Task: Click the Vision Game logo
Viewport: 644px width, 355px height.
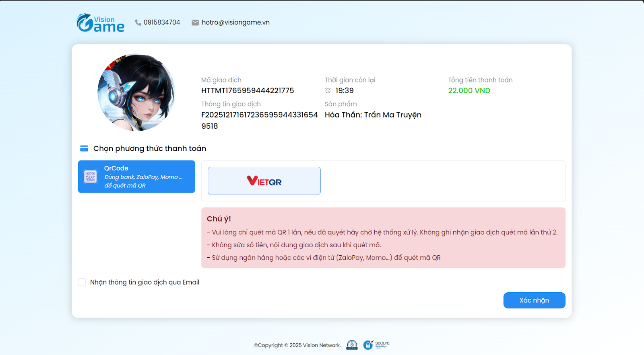Action: 100,23
